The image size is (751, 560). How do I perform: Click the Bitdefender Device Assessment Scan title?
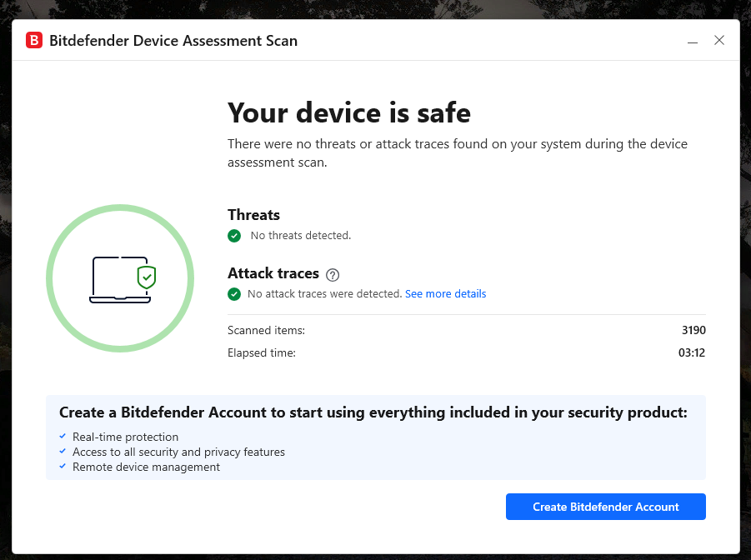(173, 40)
